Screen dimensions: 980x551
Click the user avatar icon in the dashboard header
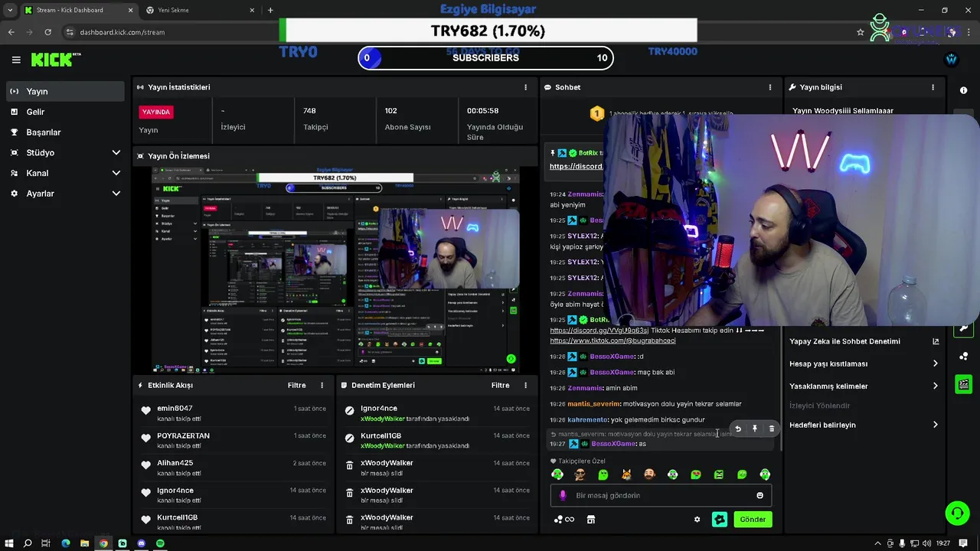pyautogui.click(x=951, y=59)
